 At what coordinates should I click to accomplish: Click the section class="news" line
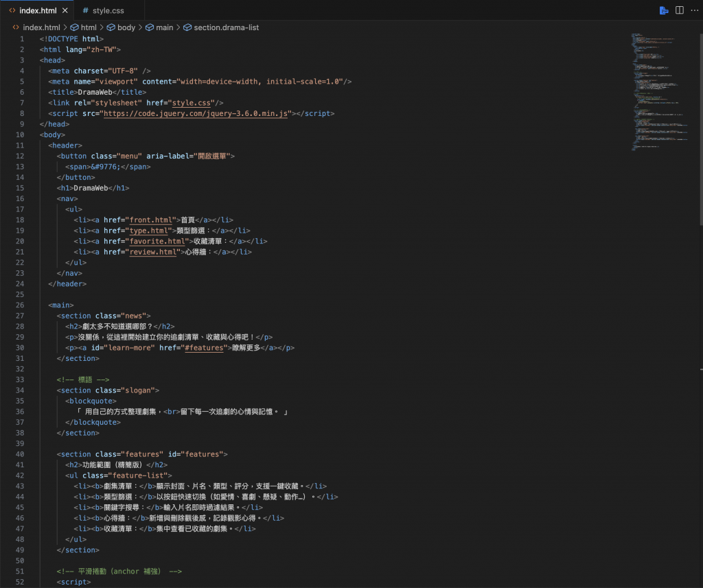(104, 316)
